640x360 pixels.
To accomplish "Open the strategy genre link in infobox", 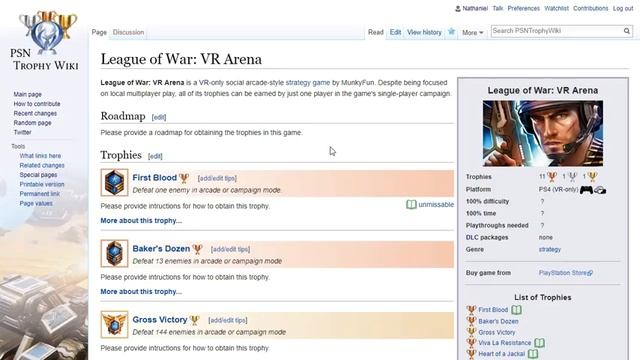I will coord(549,249).
